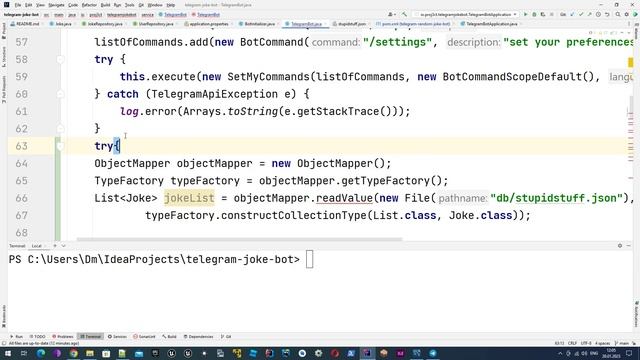
Task: Run the TelegramBotApplication configuration
Action: point(525,14)
